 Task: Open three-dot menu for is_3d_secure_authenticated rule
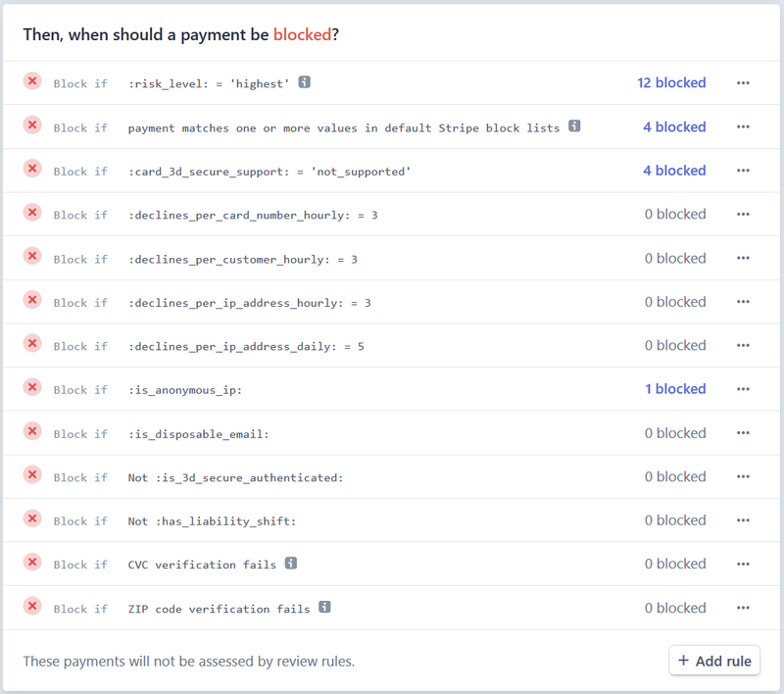[743, 476]
